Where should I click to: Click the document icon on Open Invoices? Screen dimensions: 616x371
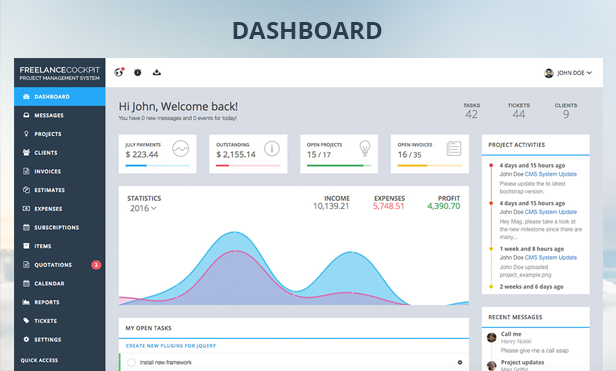point(454,149)
